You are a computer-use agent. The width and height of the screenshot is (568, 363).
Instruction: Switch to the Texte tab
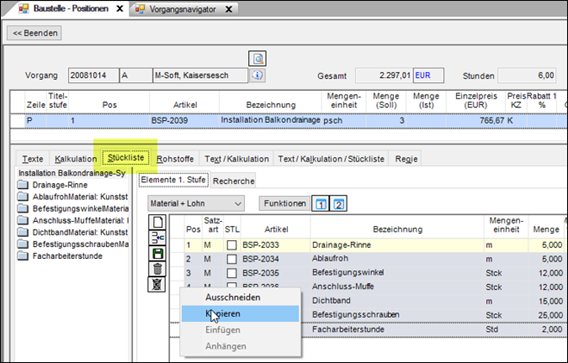click(x=33, y=159)
